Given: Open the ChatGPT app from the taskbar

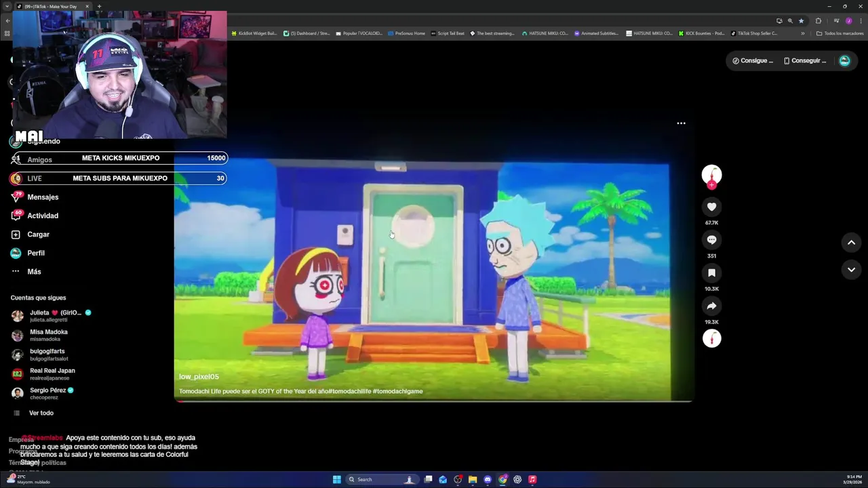Looking at the screenshot, I should (517, 479).
